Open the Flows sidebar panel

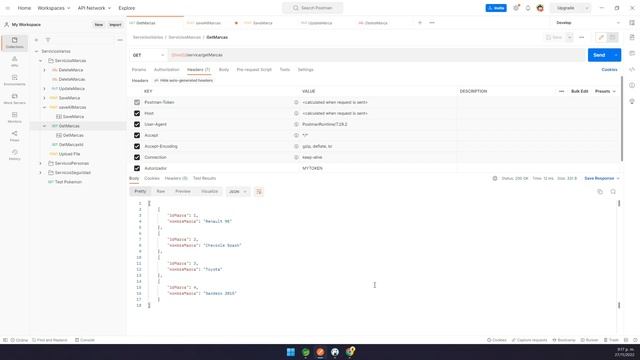15,136
